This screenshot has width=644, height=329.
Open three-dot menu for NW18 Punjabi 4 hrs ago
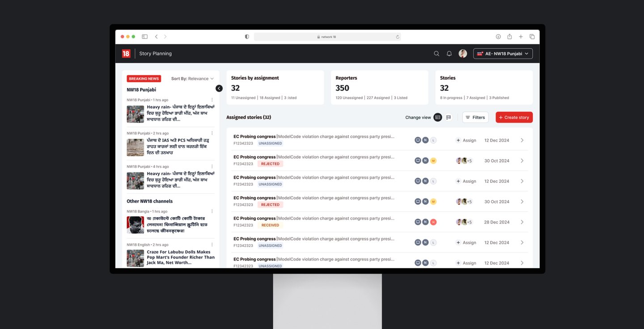point(212,167)
